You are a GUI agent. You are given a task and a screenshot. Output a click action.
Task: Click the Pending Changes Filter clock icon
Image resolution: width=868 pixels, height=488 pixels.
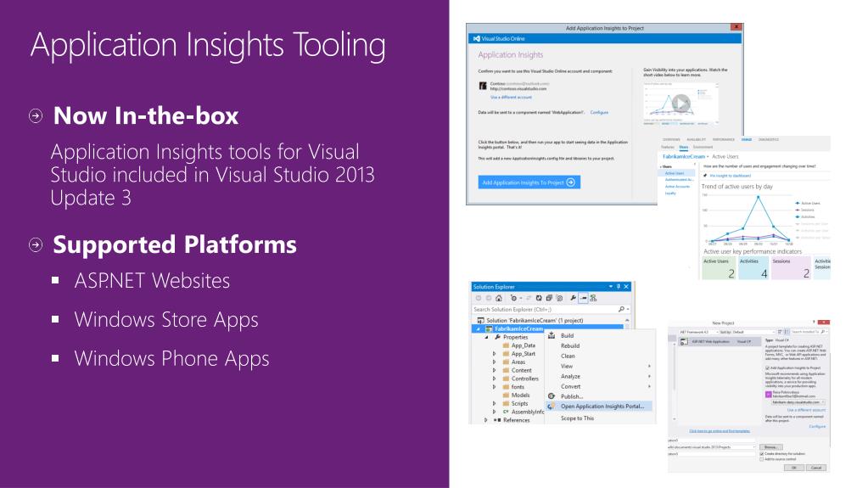tap(513, 298)
